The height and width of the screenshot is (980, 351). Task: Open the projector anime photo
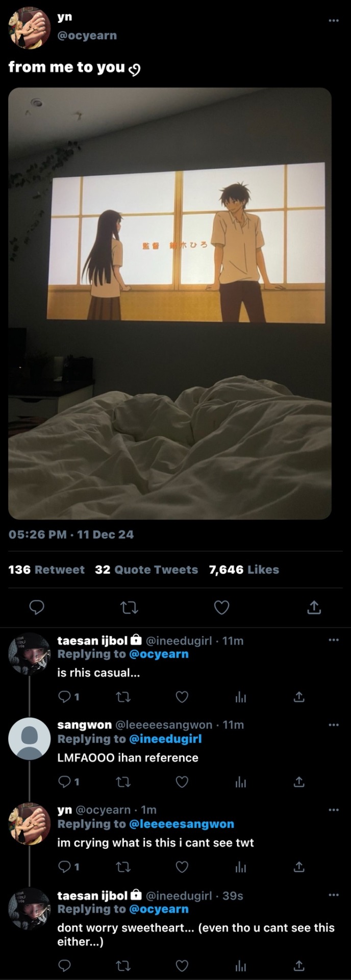tap(170, 303)
